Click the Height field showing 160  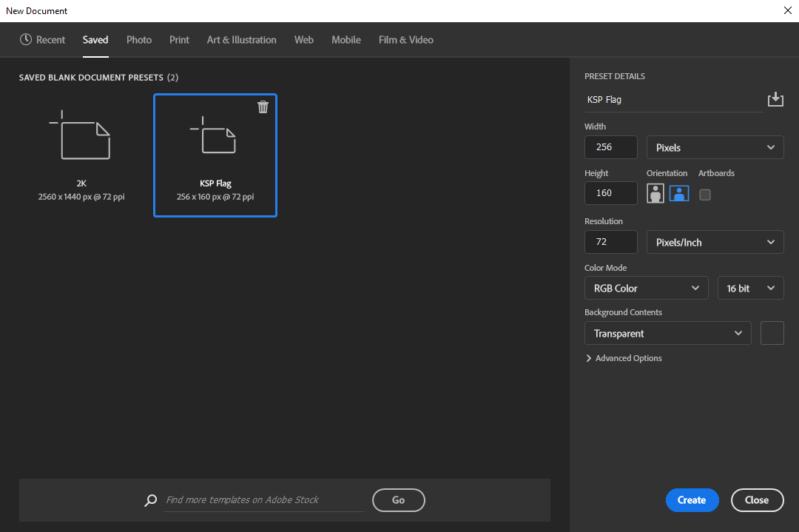coord(610,193)
